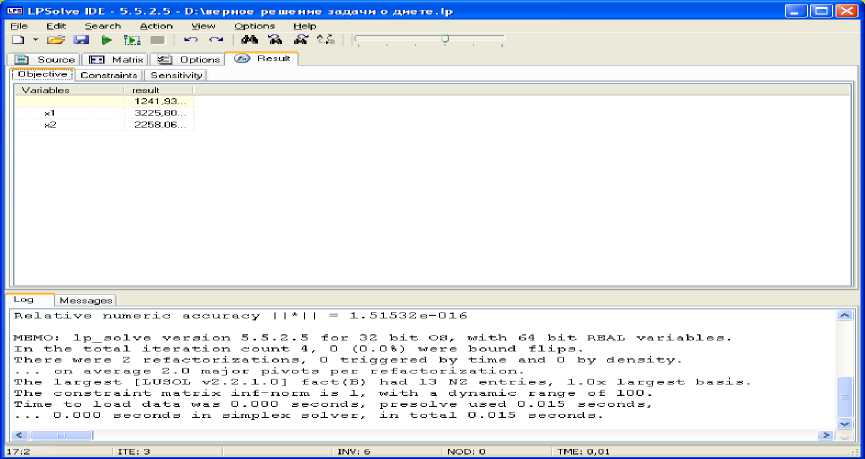Select the Result tab
The height and width of the screenshot is (459, 865).
[x=262, y=58]
